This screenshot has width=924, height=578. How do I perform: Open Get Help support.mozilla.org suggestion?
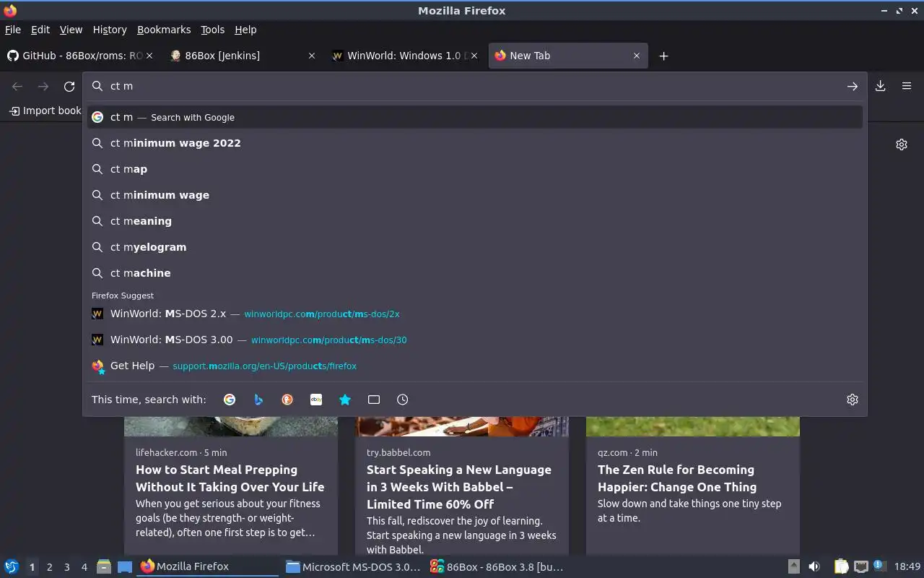click(475, 366)
